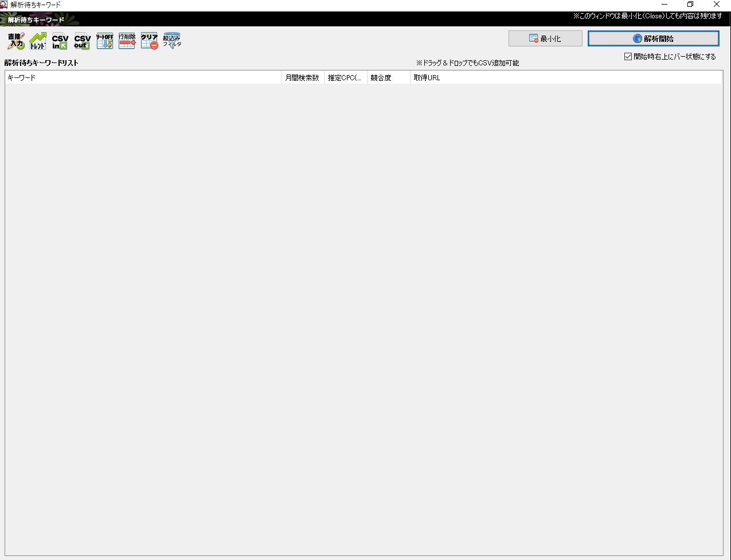Click the 行削除 delete row icon
731x560 pixels.
[x=127, y=41]
